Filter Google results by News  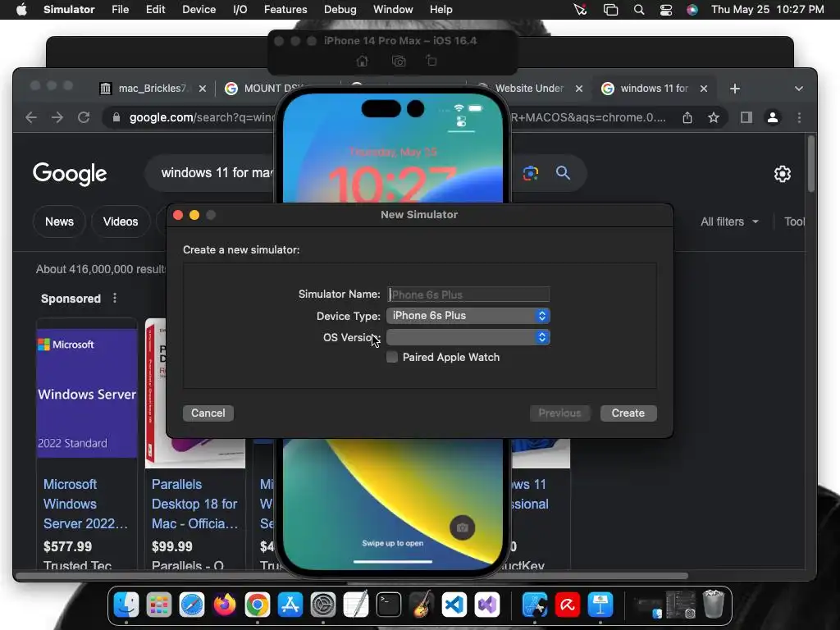click(x=59, y=221)
